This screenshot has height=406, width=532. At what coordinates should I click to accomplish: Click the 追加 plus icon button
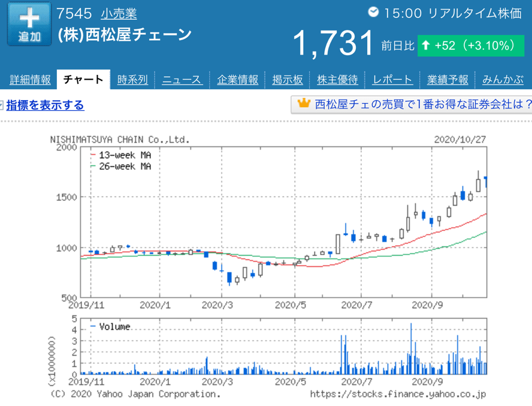pyautogui.click(x=29, y=24)
